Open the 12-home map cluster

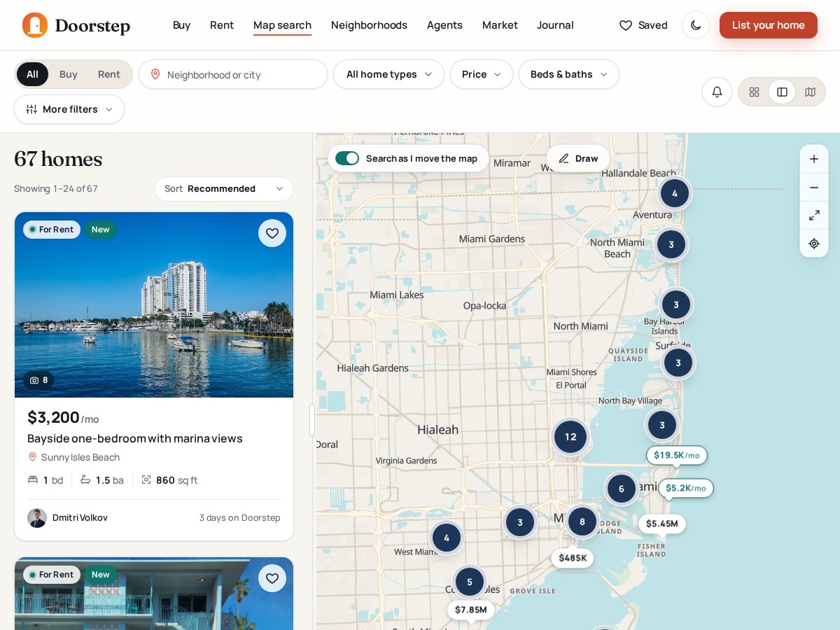click(x=570, y=437)
